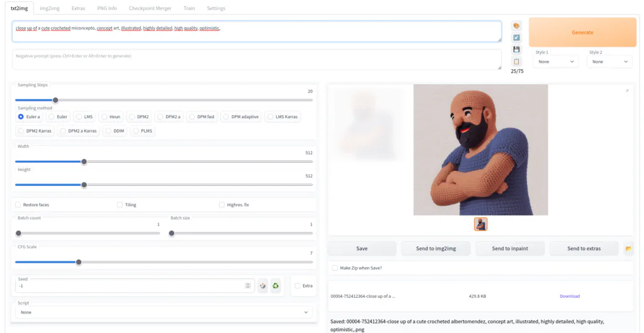
Task: Click the Seed number stepper arrows
Action: [x=248, y=286]
